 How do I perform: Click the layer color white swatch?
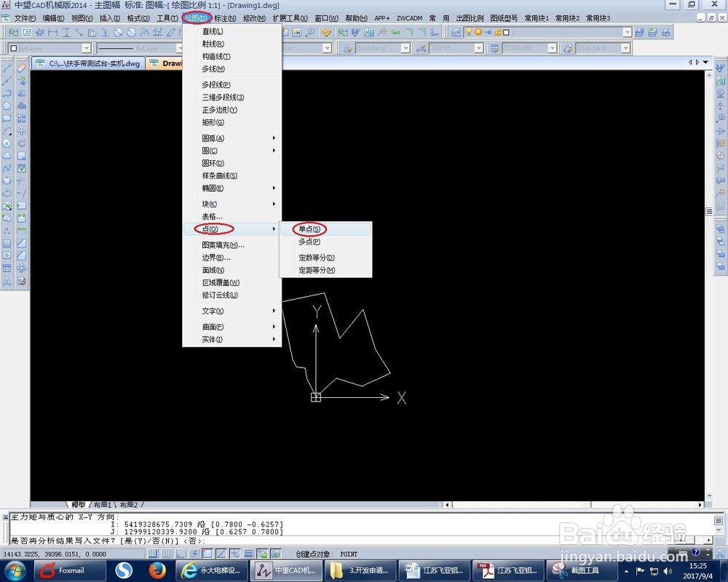[x=507, y=33]
